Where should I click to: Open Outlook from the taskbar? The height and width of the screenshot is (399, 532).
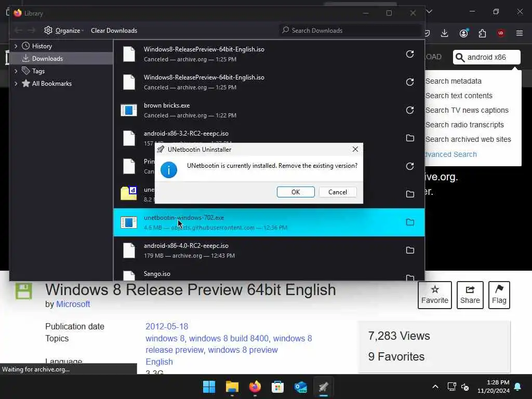pyautogui.click(x=301, y=387)
